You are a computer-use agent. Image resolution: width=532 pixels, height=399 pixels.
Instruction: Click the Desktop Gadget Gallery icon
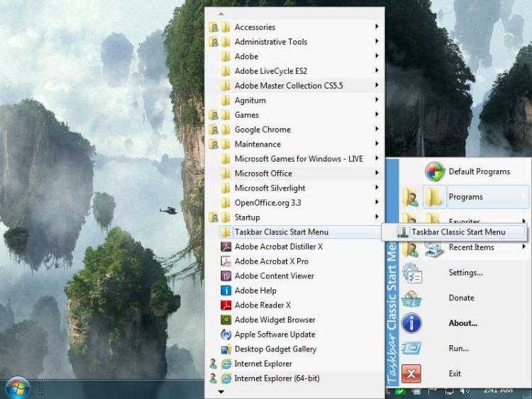(x=226, y=349)
